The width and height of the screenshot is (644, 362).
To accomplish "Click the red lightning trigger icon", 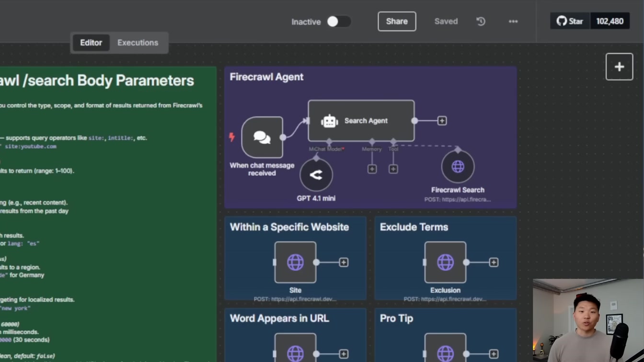I will pos(232,137).
